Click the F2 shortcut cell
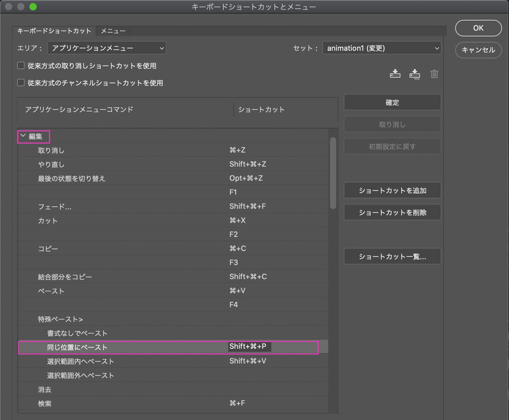The height and width of the screenshot is (420, 509). (234, 234)
